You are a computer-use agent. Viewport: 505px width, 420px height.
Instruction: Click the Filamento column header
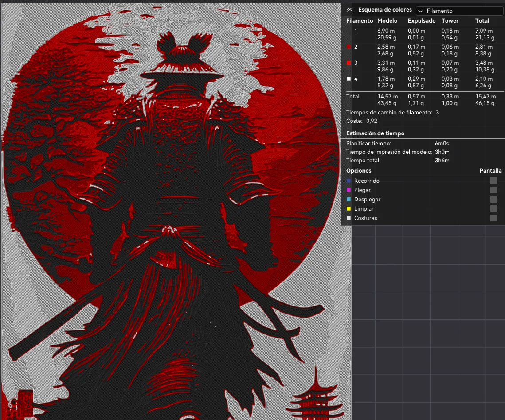point(360,20)
